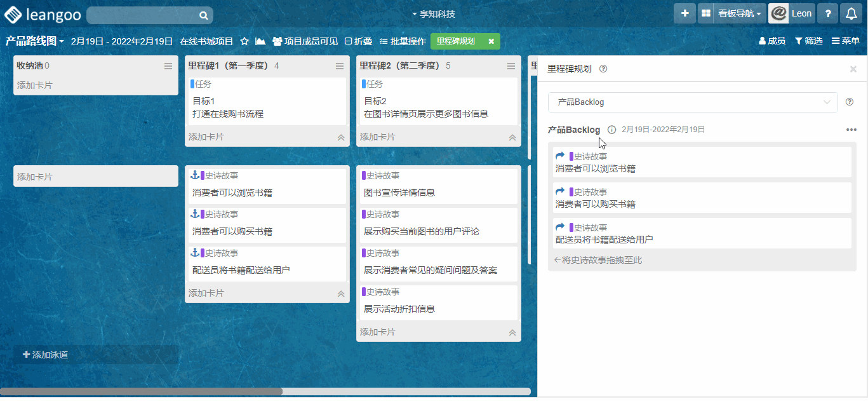This screenshot has height=401, width=868.
Task: Open the 菜单 menu
Action: pos(846,41)
